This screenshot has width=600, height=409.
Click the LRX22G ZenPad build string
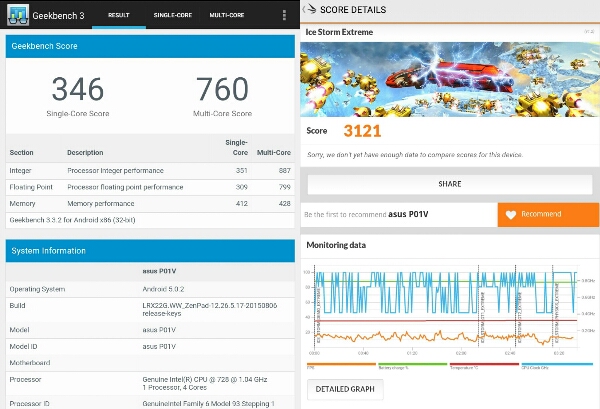(x=210, y=310)
